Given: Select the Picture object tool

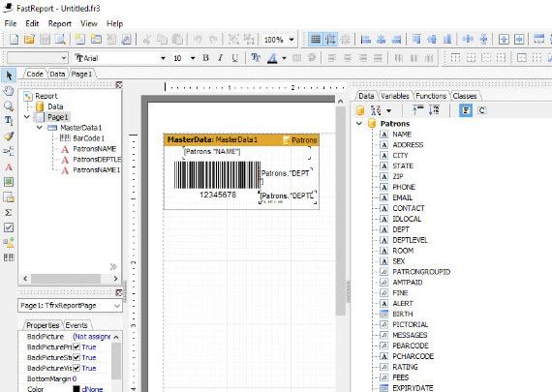Looking at the screenshot, I should tap(9, 182).
